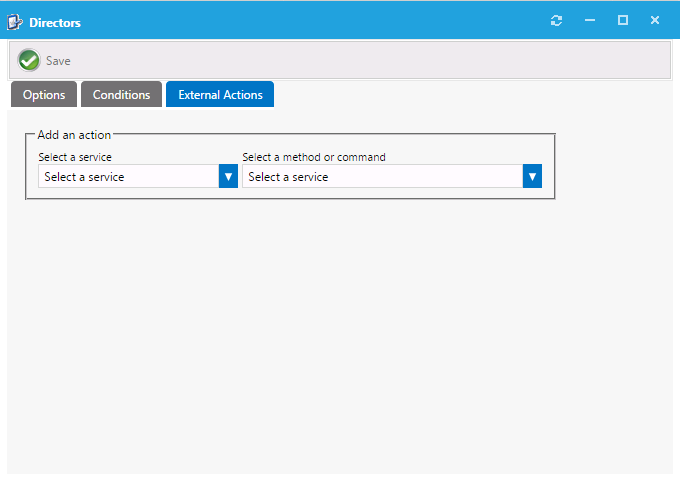The image size is (680, 480).
Task: Click the 'Select a service' combo box field
Action: [128, 177]
